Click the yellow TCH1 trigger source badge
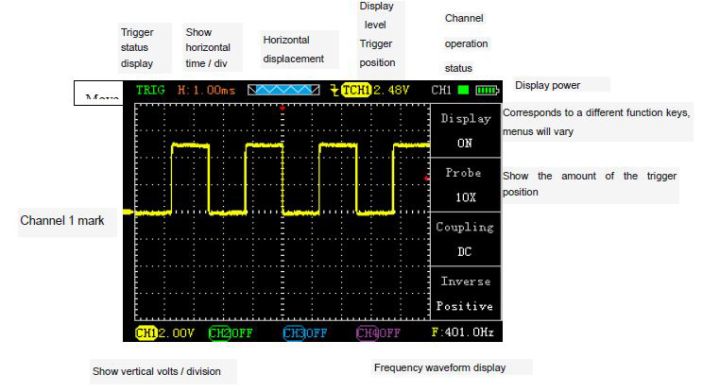This screenshot has height=392, width=720. pyautogui.click(x=356, y=90)
